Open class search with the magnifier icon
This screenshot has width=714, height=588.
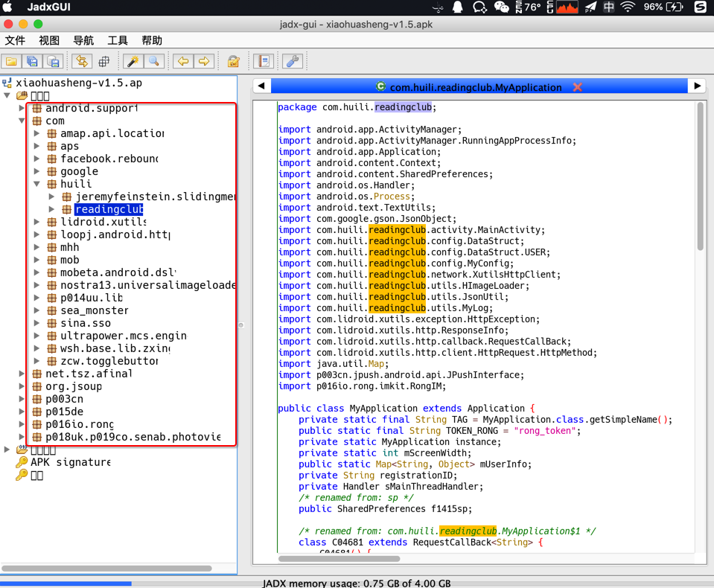coord(154,61)
